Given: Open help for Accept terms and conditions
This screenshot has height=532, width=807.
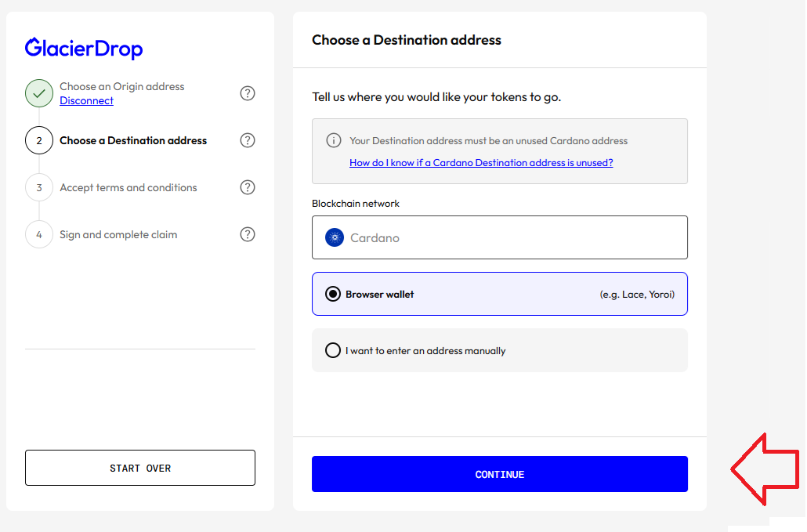Looking at the screenshot, I should point(248,187).
